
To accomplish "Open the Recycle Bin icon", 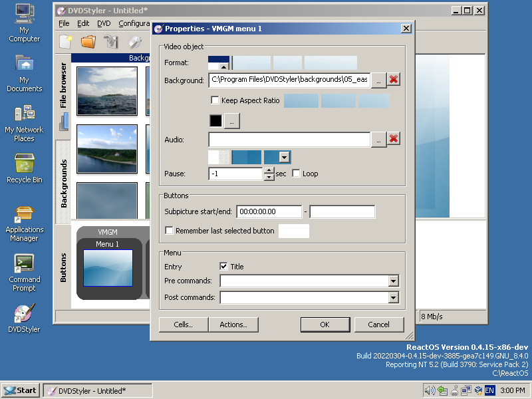I will 24,168.
